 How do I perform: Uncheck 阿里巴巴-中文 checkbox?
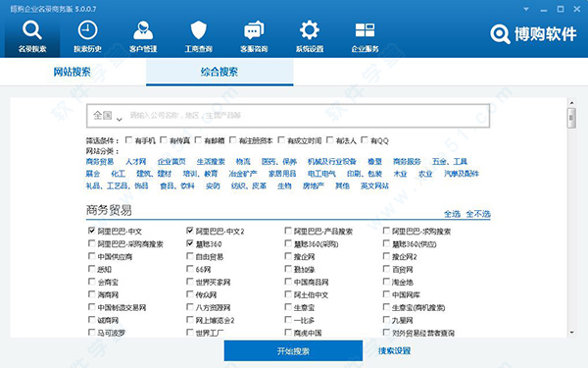(91, 231)
